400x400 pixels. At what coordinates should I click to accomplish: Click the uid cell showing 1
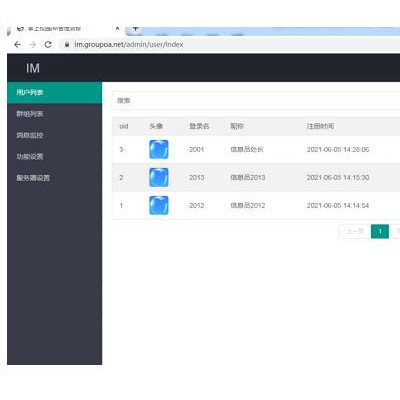tap(121, 205)
